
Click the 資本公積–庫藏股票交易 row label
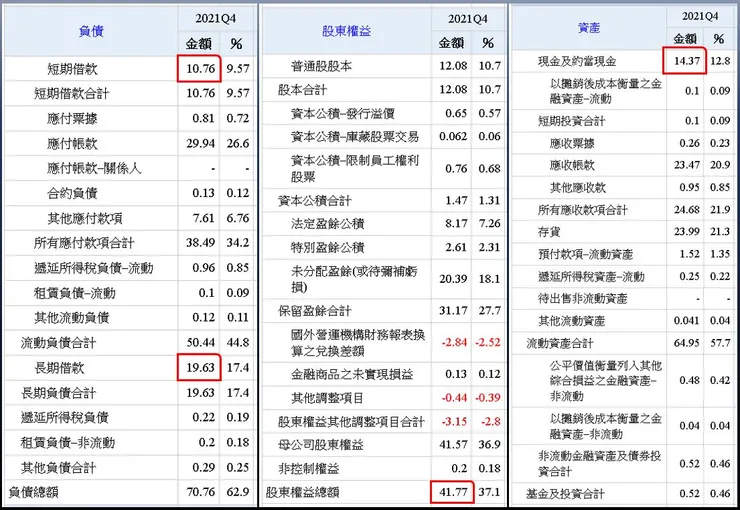[x=355, y=137]
